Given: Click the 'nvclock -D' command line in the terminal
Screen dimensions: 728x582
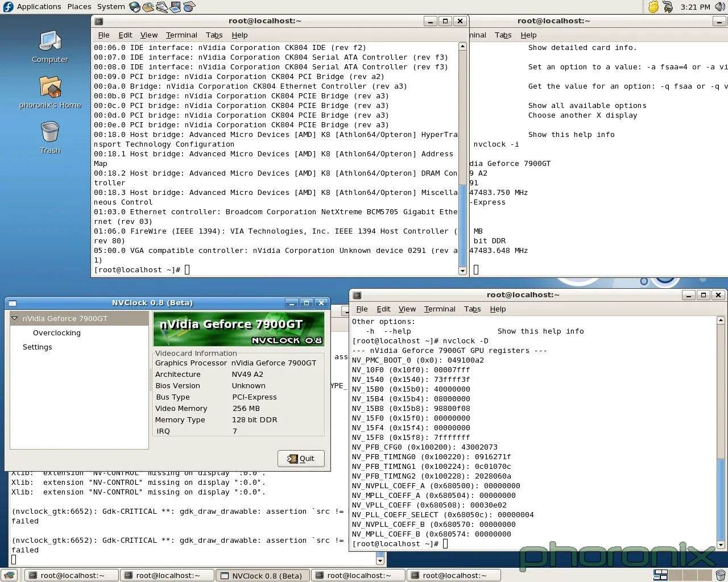Looking at the screenshot, I should pos(420,341).
